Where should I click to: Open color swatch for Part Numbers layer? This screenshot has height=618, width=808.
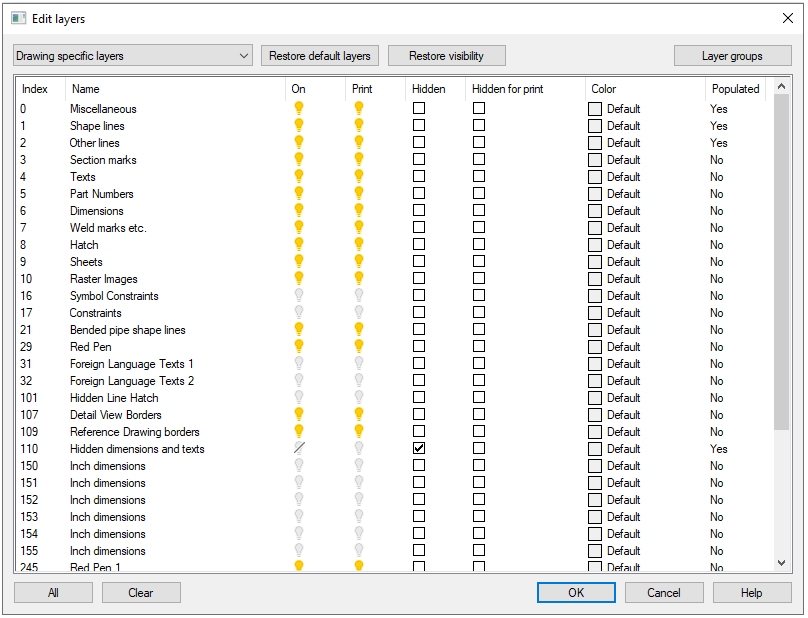595,194
